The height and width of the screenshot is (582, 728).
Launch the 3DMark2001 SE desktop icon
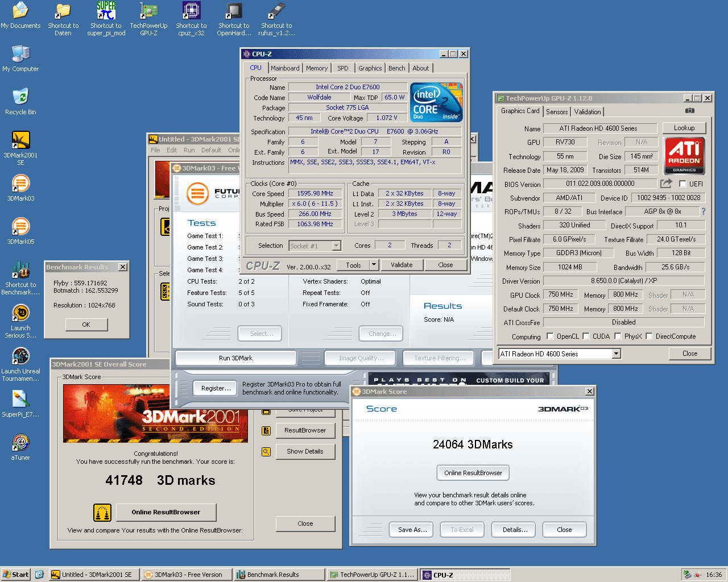[x=20, y=148]
